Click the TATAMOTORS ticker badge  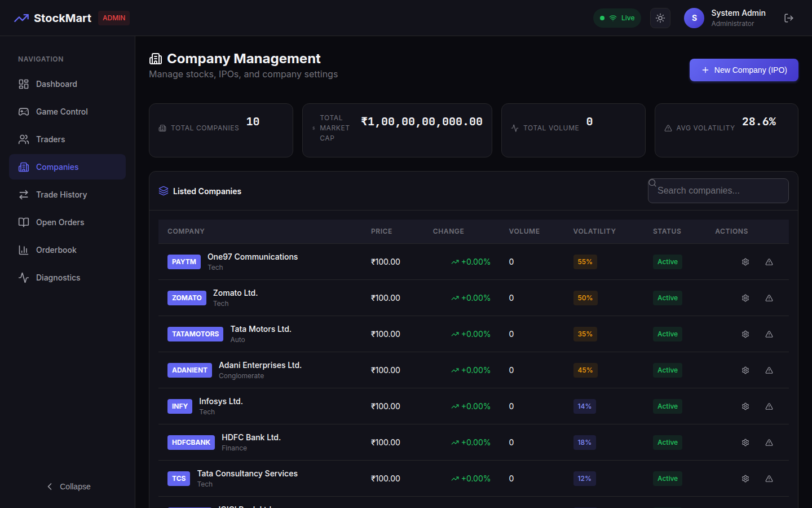tap(195, 334)
